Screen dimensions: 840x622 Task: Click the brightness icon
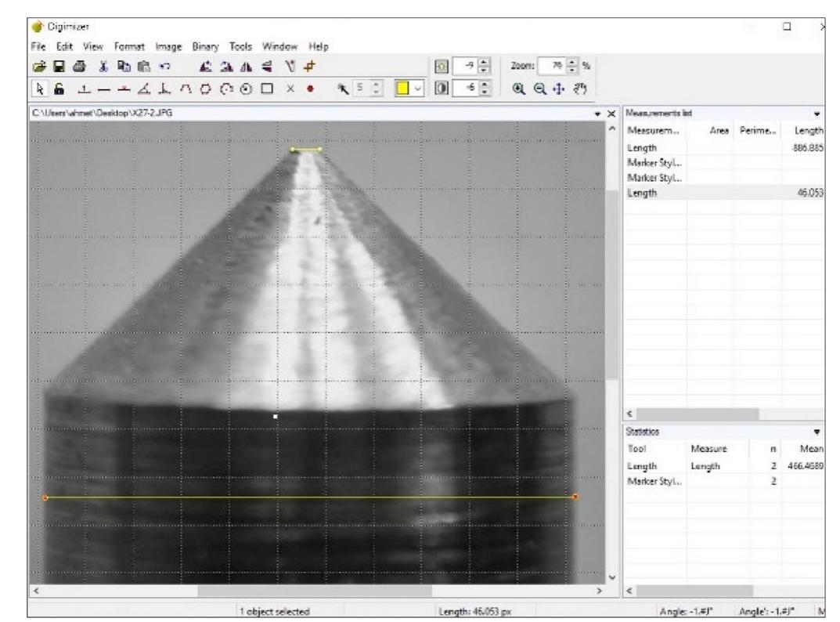[442, 67]
